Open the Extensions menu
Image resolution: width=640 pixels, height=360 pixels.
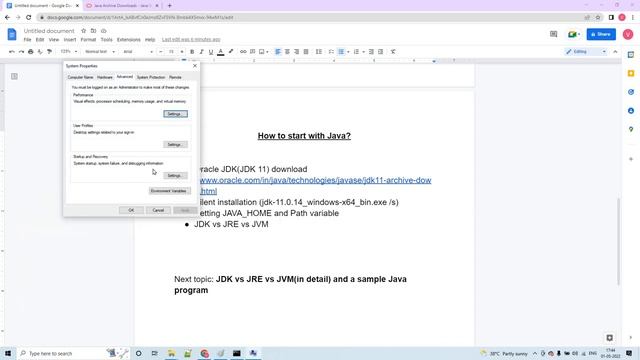point(129,40)
